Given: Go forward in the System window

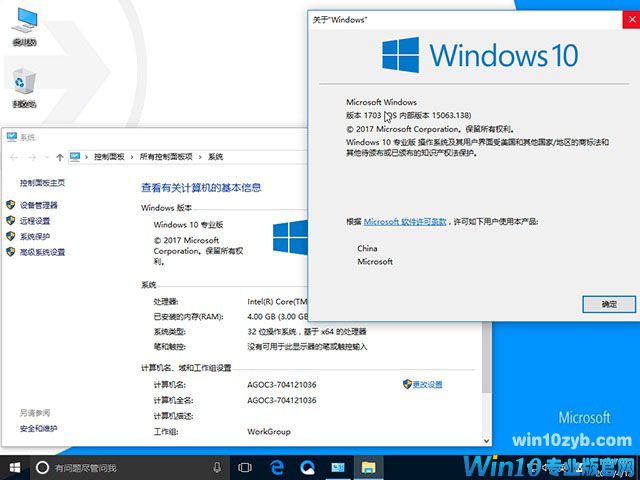Looking at the screenshot, I should coord(32,157).
